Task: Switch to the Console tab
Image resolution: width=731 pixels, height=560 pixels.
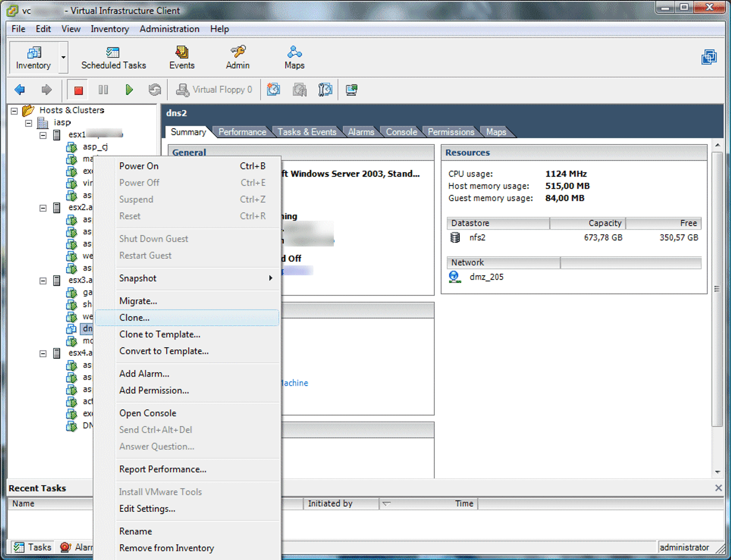Action: 401,132
